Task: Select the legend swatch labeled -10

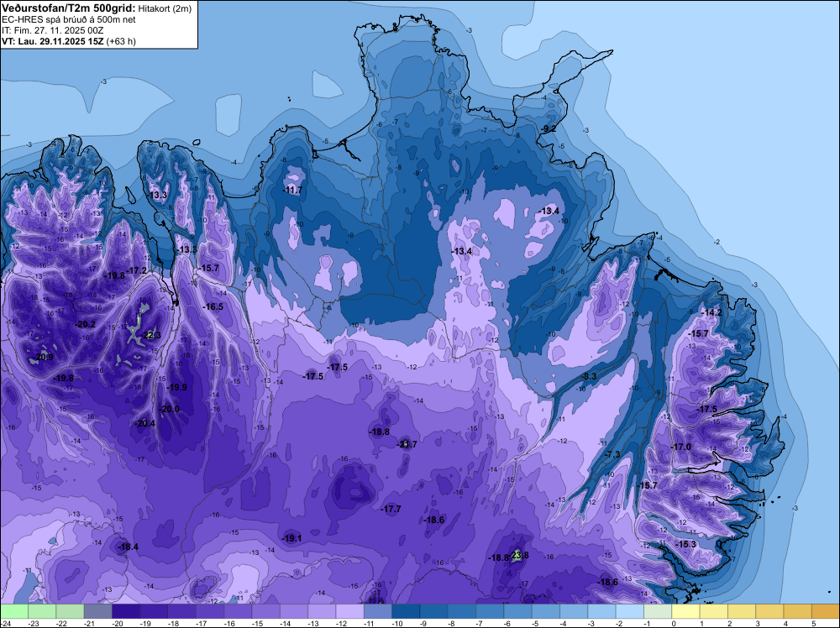Action: [406, 611]
